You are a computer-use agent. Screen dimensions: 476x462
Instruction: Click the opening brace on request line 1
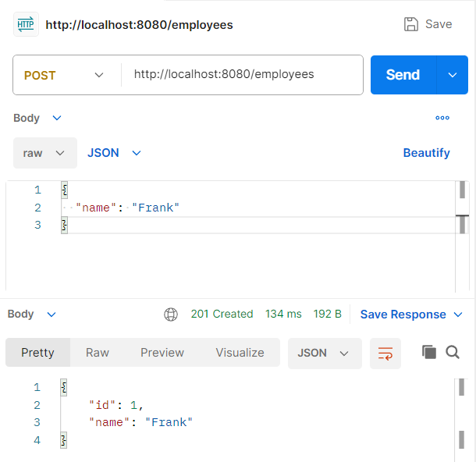point(64,190)
